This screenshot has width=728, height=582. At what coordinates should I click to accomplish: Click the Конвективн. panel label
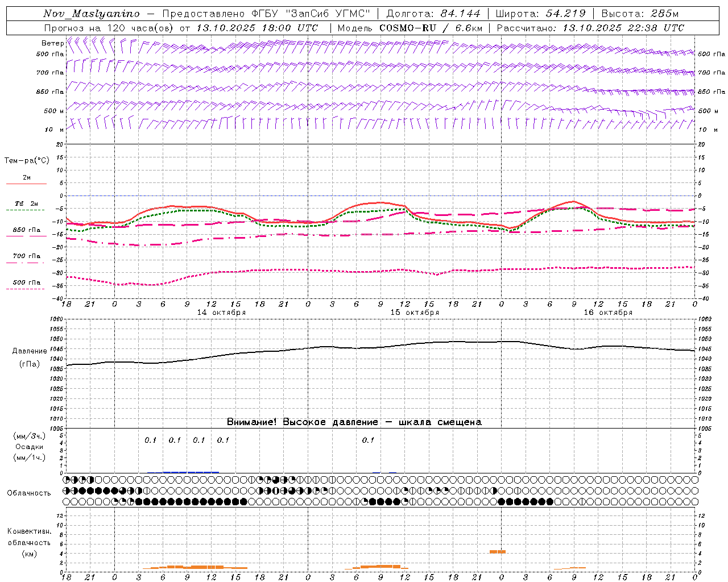pyautogui.click(x=29, y=531)
